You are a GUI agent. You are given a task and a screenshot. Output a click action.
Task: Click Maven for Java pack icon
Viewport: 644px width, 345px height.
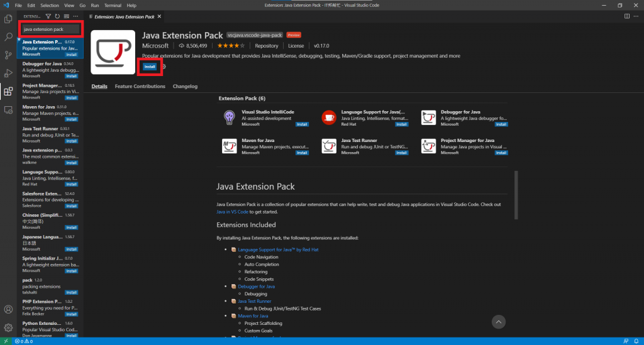[x=229, y=146]
